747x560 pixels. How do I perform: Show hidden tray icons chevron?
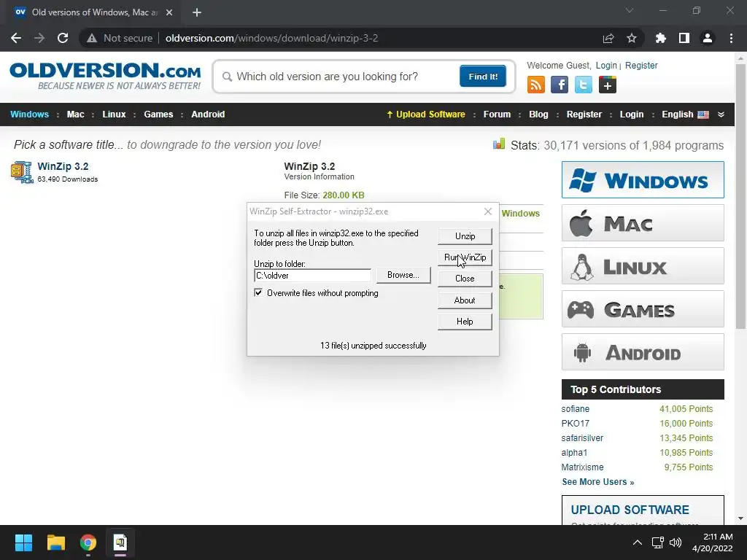[x=637, y=542]
